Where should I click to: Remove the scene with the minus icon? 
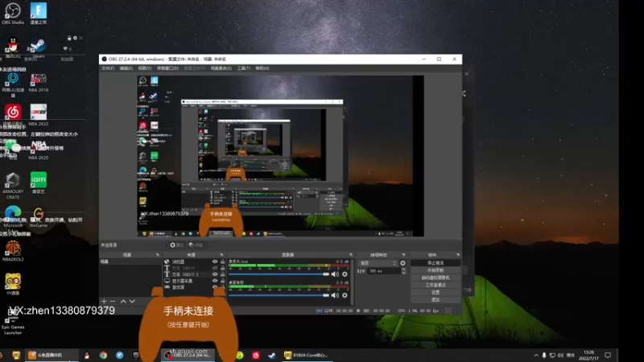click(113, 301)
